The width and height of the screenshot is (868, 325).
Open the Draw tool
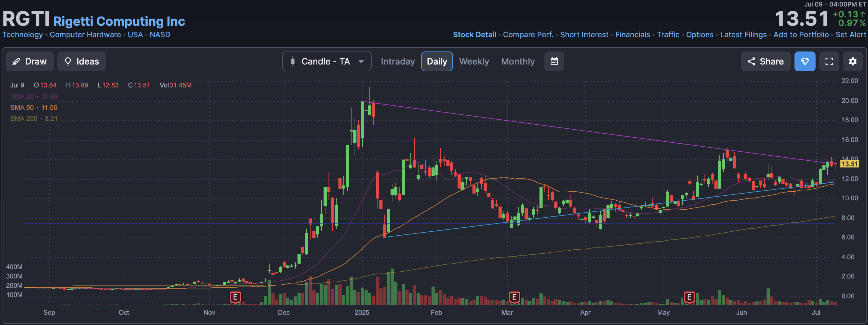(x=30, y=61)
